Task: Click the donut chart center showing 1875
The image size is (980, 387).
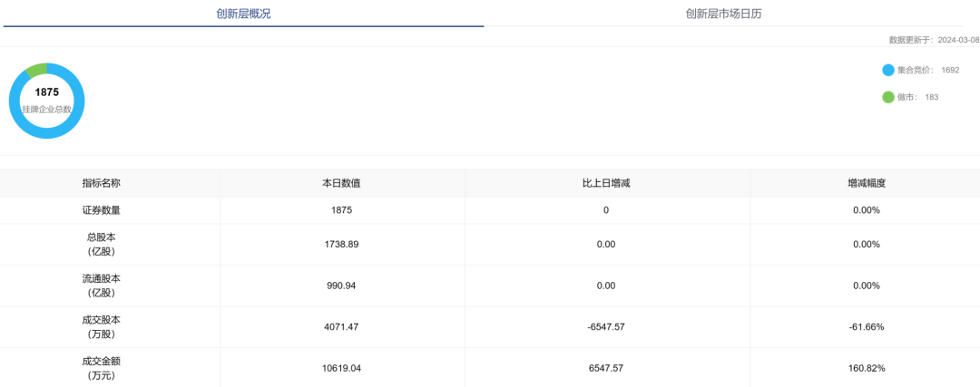Action: [47, 100]
